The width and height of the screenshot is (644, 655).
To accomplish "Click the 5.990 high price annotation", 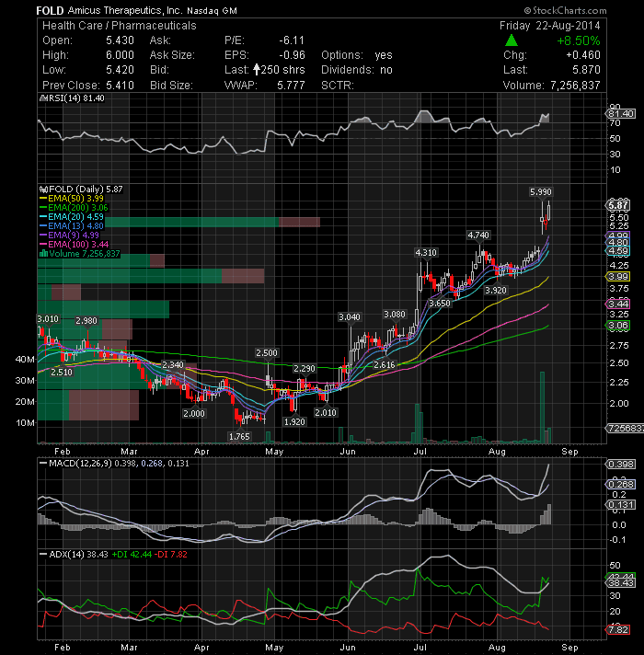I will click(540, 191).
